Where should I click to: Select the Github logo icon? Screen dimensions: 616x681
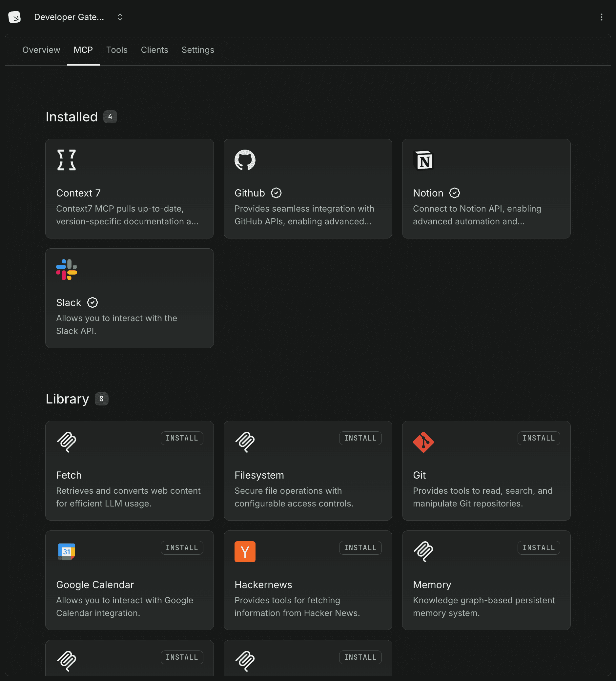[x=245, y=160]
